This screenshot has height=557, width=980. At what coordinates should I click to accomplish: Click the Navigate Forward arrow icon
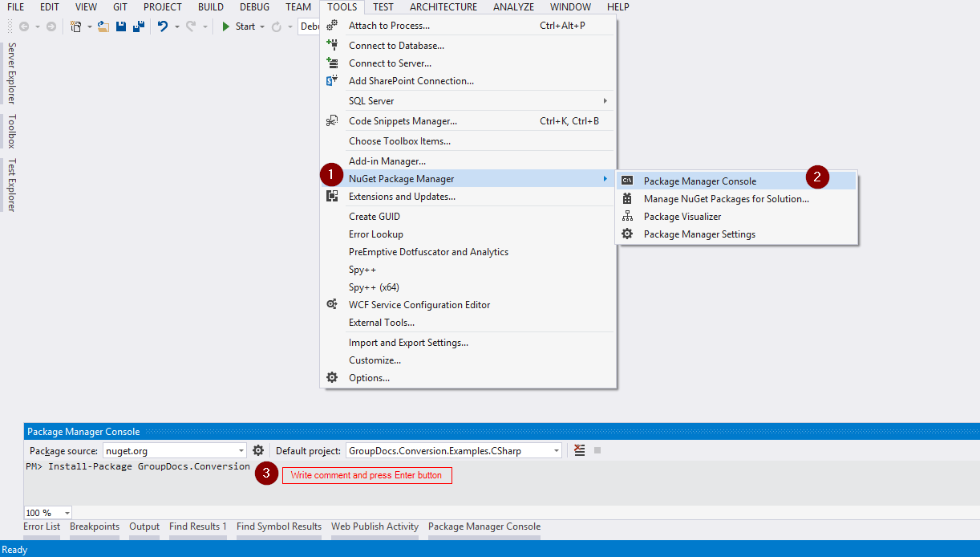tap(51, 26)
